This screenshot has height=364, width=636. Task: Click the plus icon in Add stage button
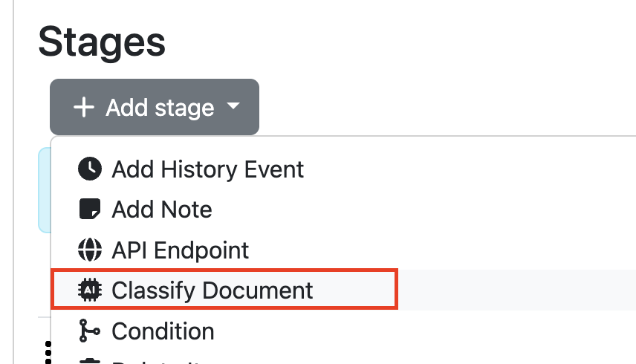(x=84, y=108)
